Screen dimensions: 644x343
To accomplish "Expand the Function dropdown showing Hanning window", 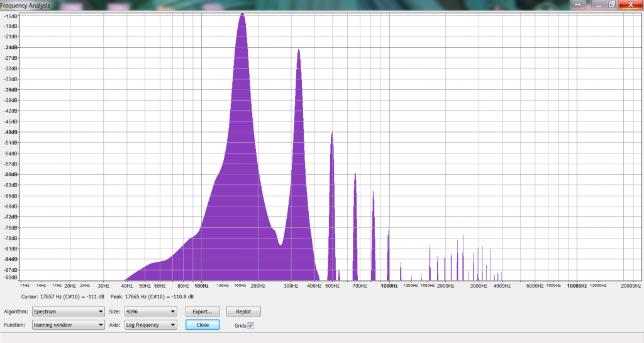I will tap(68, 325).
